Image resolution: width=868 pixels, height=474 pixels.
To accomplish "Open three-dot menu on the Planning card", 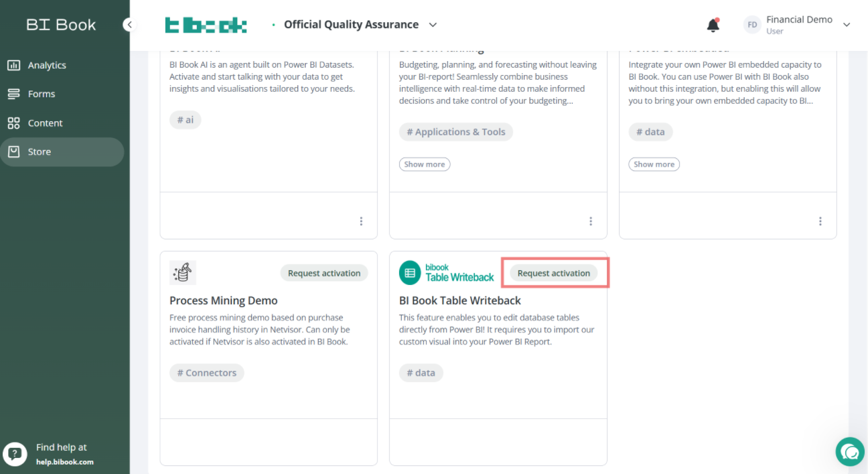I will click(x=591, y=221).
